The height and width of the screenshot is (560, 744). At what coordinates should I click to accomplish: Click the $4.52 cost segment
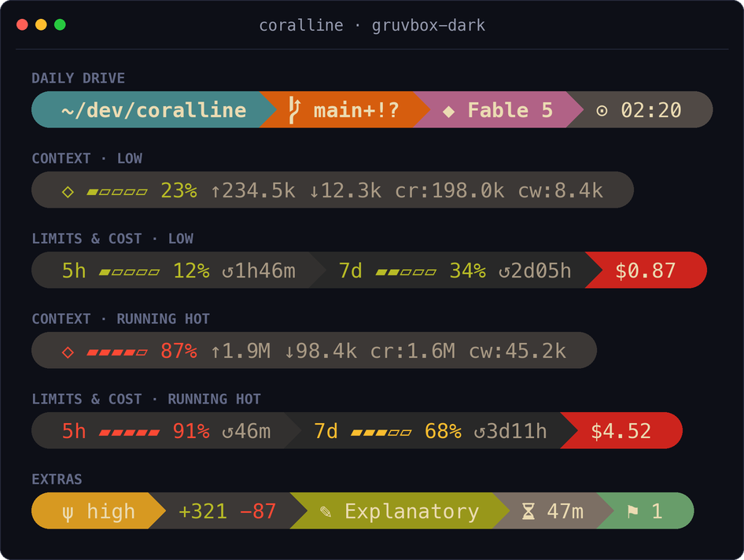click(x=621, y=431)
